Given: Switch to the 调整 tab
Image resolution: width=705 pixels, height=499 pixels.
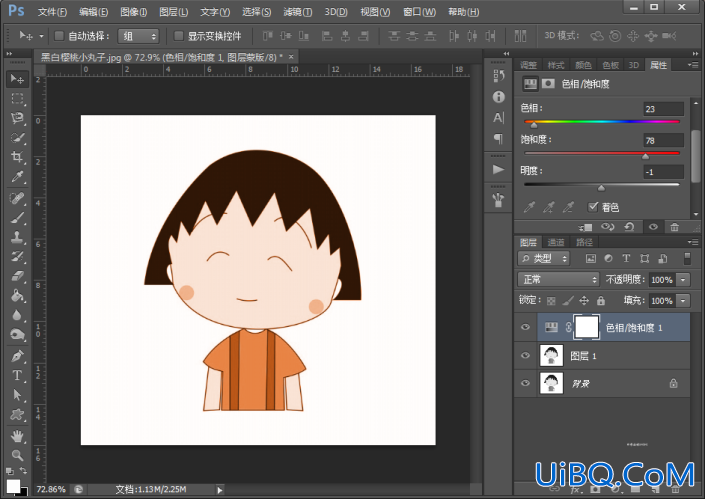Looking at the screenshot, I should [x=528, y=65].
